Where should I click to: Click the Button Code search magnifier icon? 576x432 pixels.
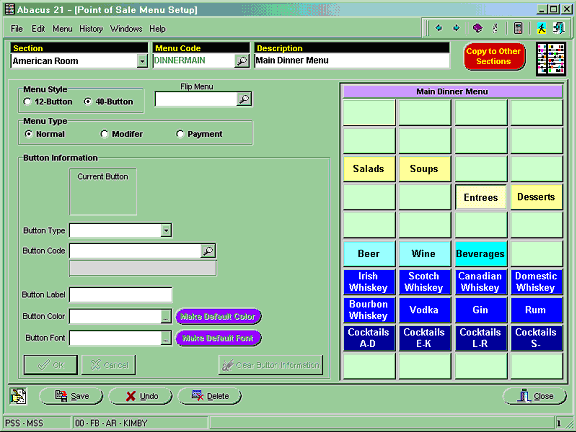[x=208, y=251]
